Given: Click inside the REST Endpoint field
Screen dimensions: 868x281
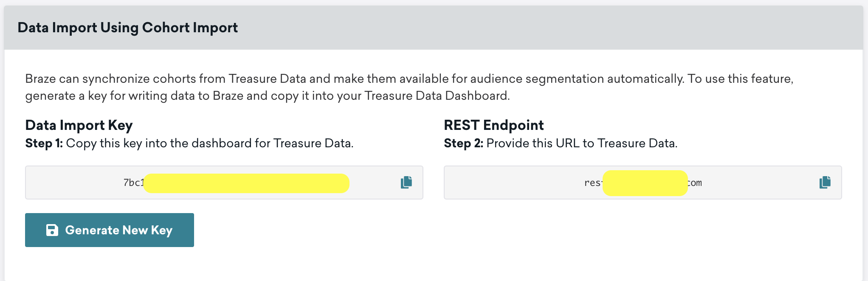Looking at the screenshot, I should (x=510, y=183).
